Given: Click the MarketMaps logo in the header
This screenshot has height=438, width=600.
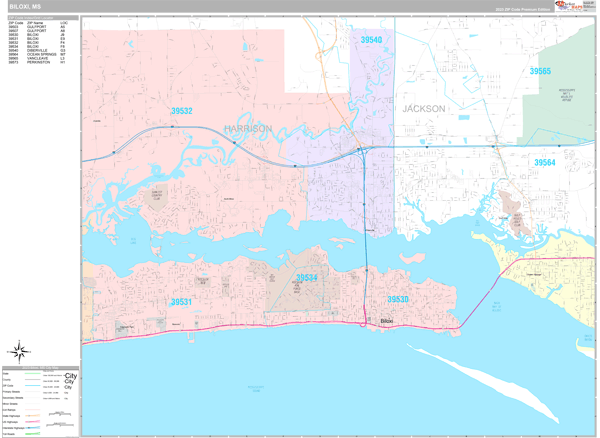Looking at the screenshot, I should [569, 6].
